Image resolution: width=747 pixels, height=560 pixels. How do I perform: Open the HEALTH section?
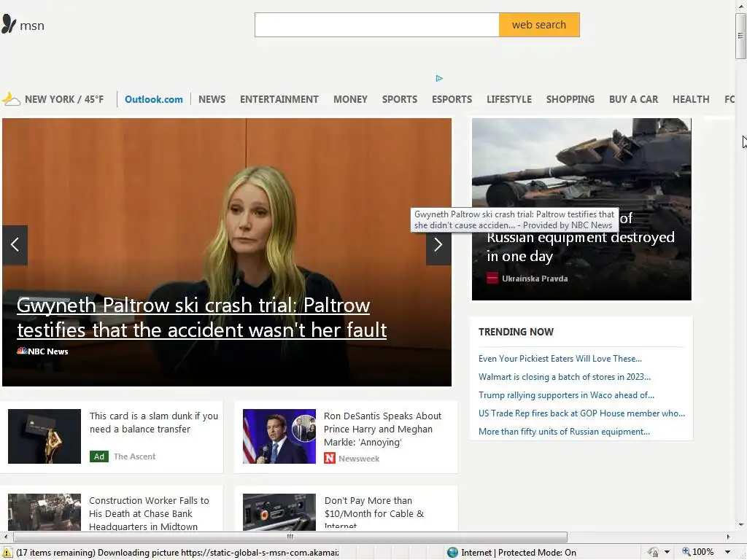(x=691, y=99)
